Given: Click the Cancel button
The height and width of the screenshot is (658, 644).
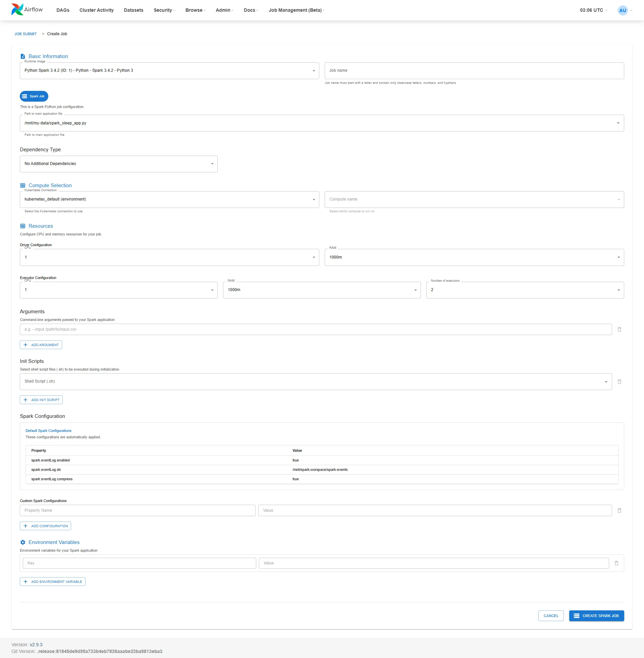Looking at the screenshot, I should click(x=551, y=616).
